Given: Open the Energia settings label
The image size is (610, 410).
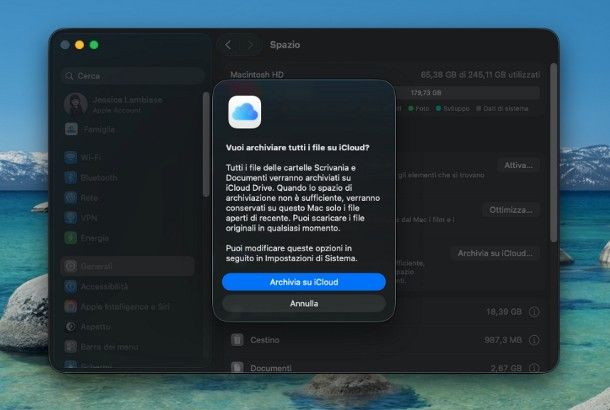Looking at the screenshot, I should 95,238.
